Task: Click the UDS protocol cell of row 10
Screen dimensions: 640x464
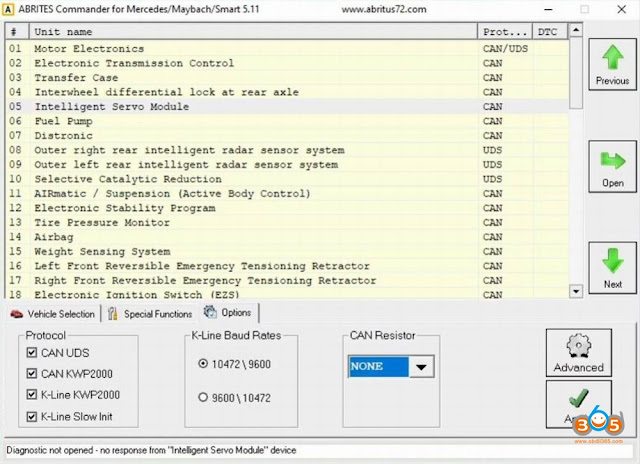Action: (505, 179)
